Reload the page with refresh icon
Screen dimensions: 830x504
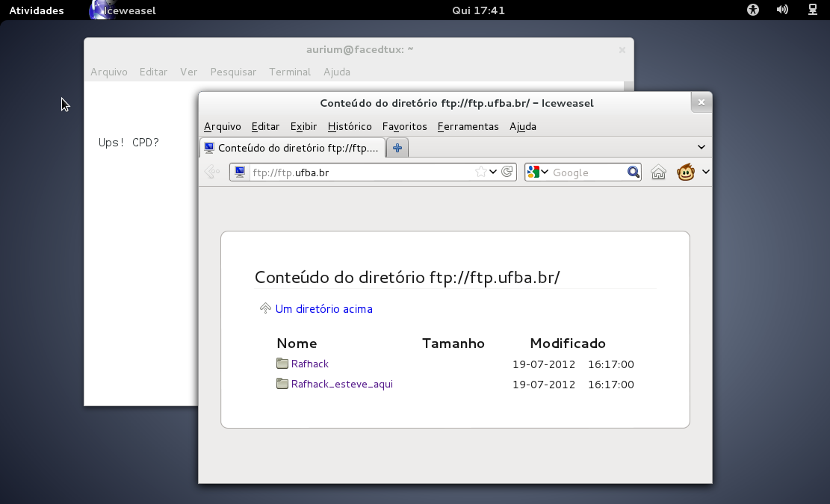(507, 172)
